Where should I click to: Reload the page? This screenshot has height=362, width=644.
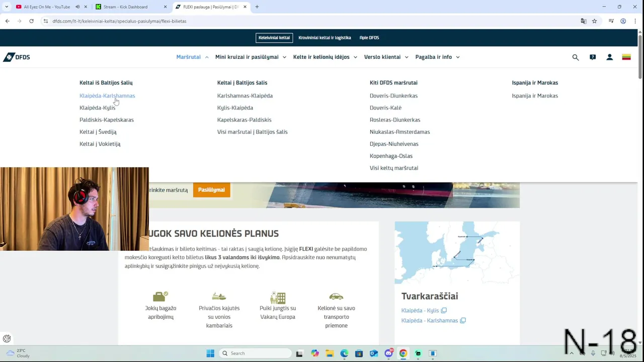[31, 21]
